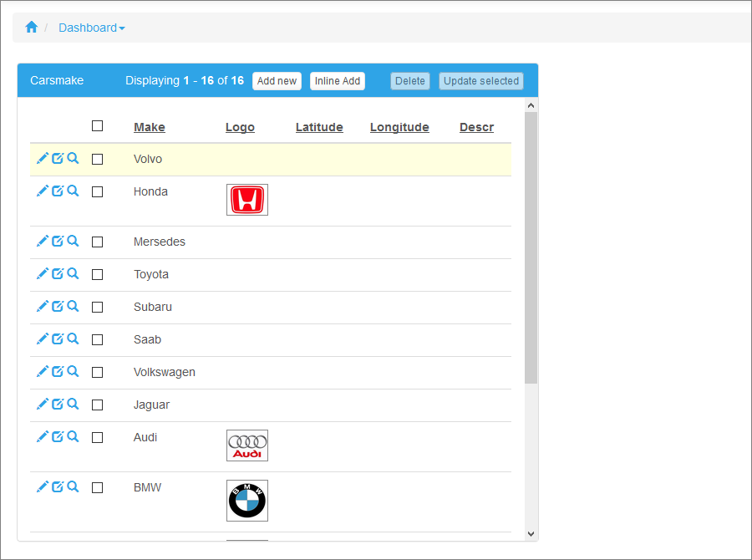Image resolution: width=752 pixels, height=560 pixels.
Task: Check the select-all checkbox in the header row
Action: click(97, 125)
